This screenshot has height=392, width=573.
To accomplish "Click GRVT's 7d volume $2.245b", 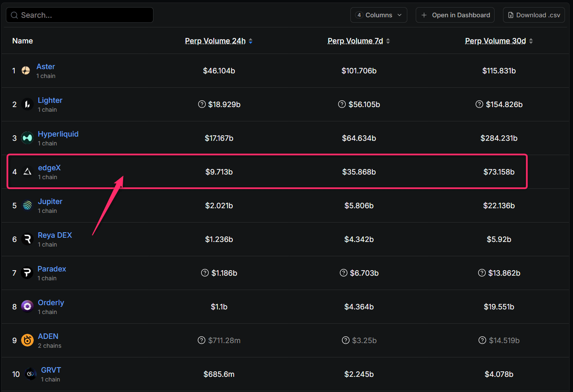I will (x=359, y=374).
